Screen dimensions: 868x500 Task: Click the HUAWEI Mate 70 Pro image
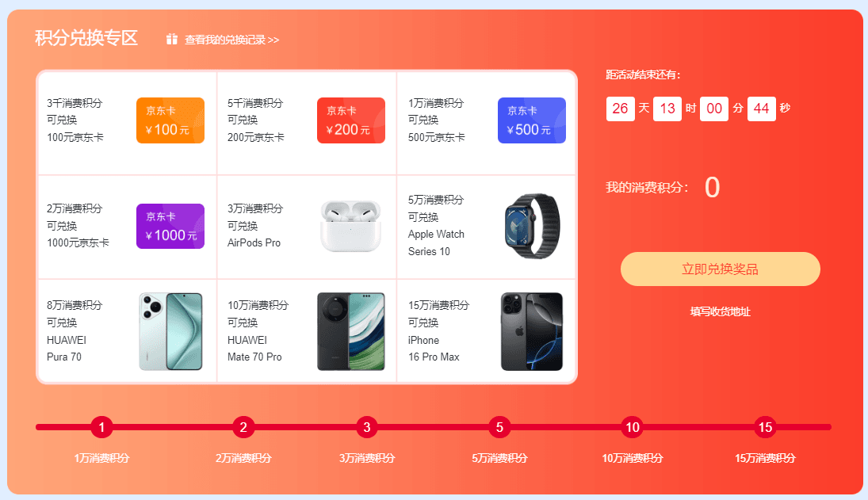[351, 331]
